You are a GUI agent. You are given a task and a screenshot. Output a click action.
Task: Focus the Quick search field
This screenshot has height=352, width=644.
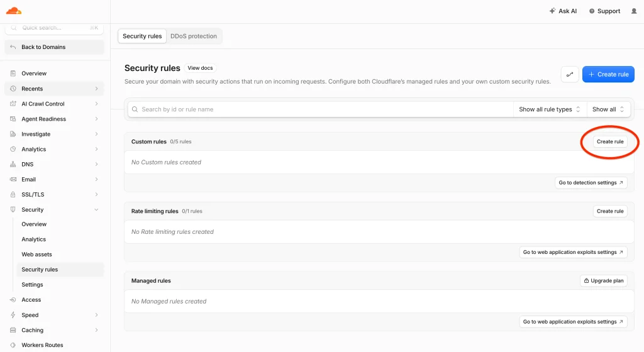[x=54, y=28]
